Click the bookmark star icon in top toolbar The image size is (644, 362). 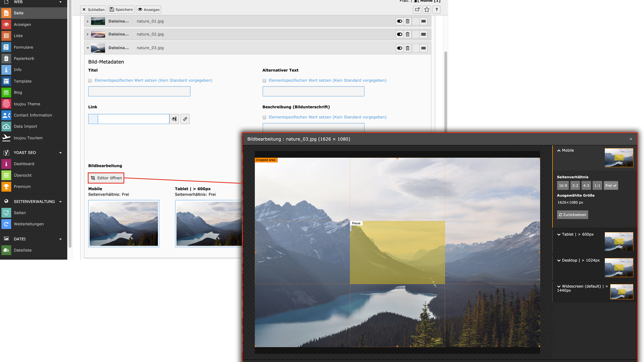(x=427, y=10)
